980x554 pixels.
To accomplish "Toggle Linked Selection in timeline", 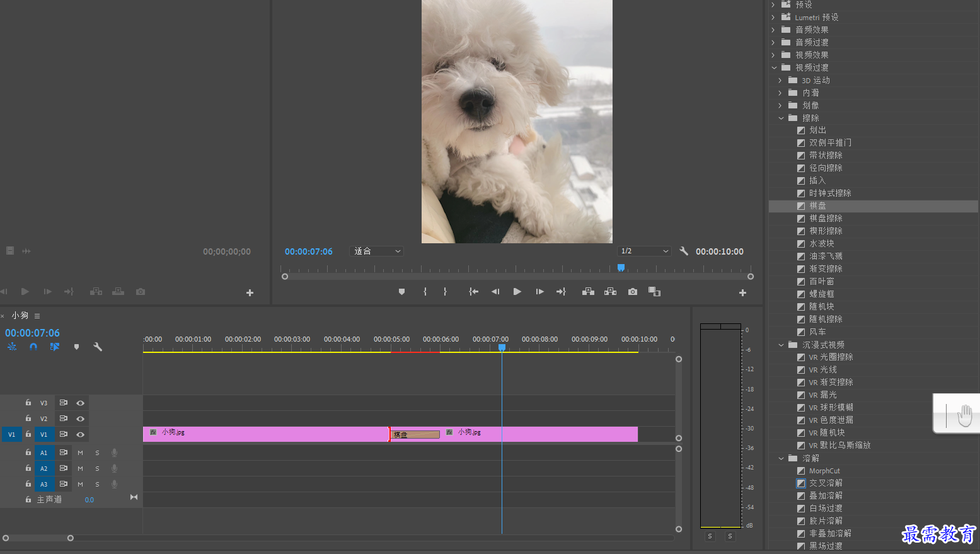I will click(55, 347).
